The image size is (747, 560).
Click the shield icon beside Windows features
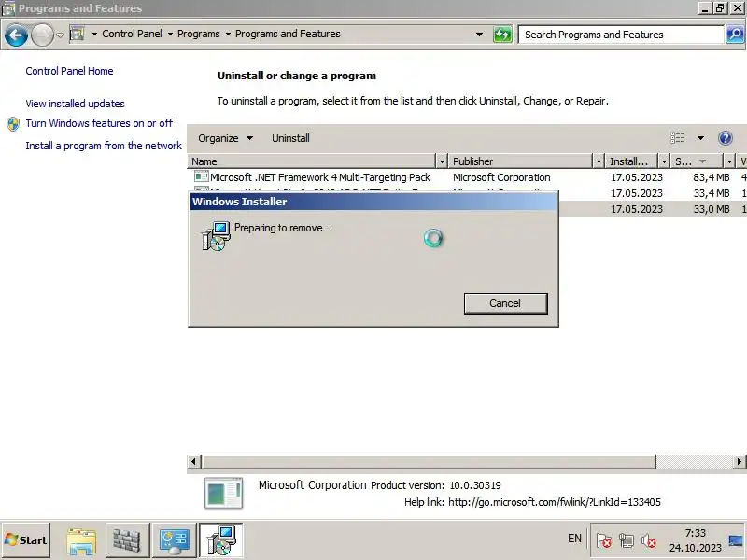tap(13, 124)
